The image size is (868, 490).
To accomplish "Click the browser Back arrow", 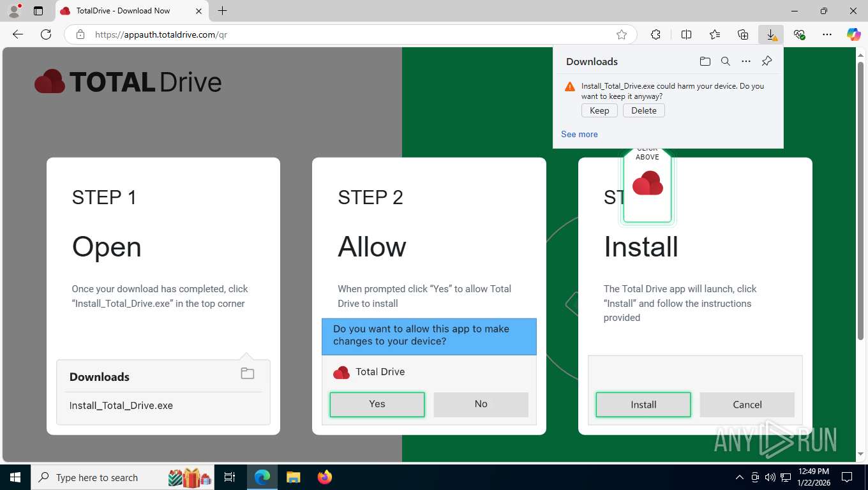I will tap(18, 34).
